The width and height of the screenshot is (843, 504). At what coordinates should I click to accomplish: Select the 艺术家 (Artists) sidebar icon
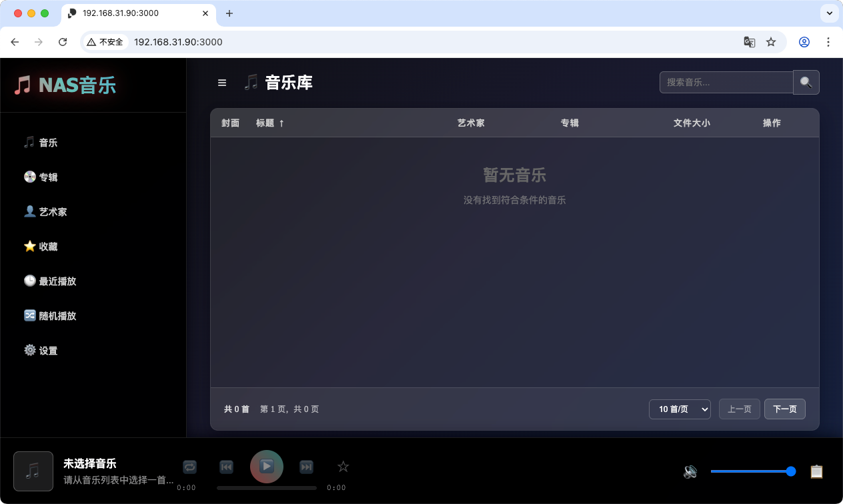(30, 211)
